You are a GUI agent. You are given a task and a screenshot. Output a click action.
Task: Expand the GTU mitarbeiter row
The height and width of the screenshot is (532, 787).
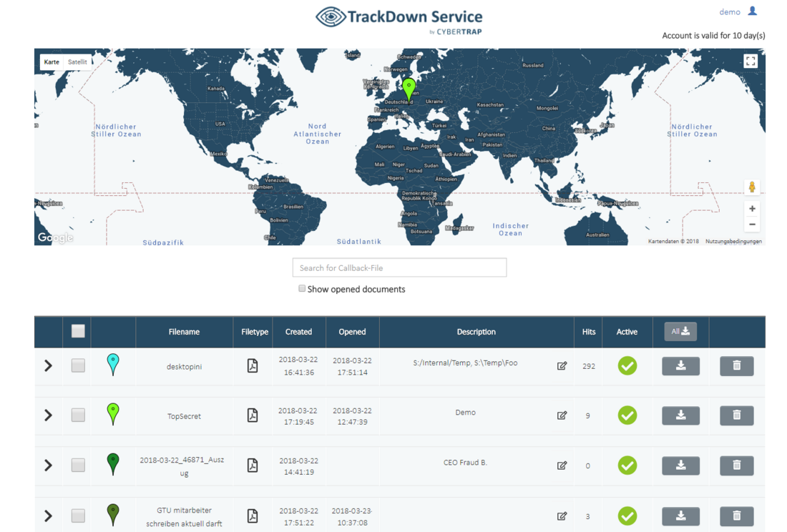coord(48,516)
